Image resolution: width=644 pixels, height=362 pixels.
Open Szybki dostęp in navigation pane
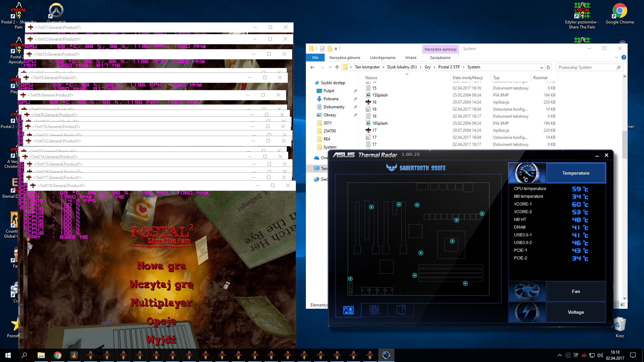333,83
